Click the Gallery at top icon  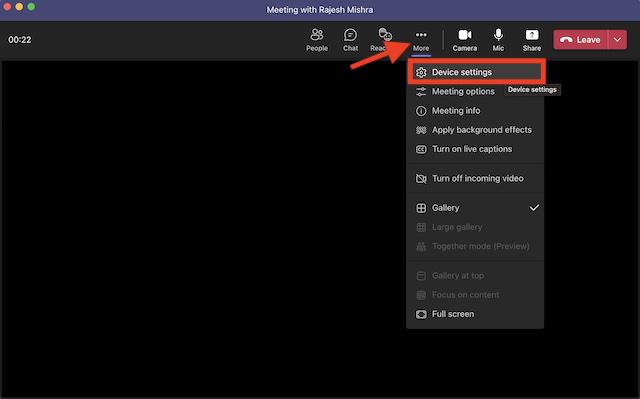[x=421, y=276]
